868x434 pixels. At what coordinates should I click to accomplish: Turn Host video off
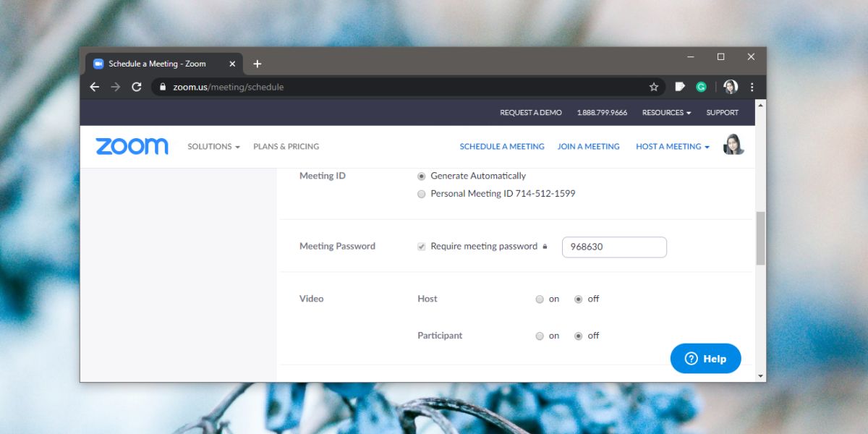pos(579,299)
